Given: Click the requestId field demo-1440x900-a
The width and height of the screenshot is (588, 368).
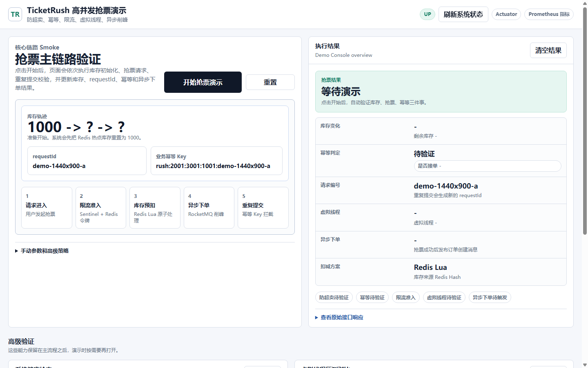Looking at the screenshot, I should (87, 161).
